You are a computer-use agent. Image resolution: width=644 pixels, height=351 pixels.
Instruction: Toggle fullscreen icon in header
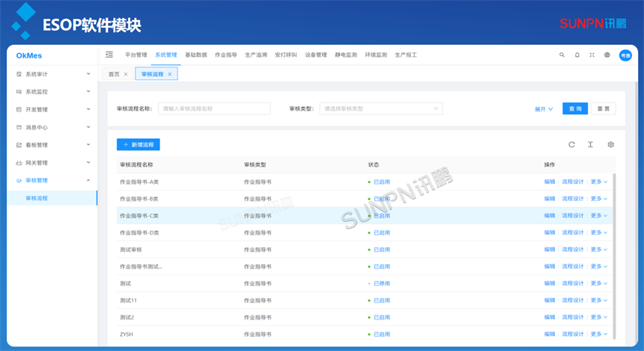(x=592, y=55)
